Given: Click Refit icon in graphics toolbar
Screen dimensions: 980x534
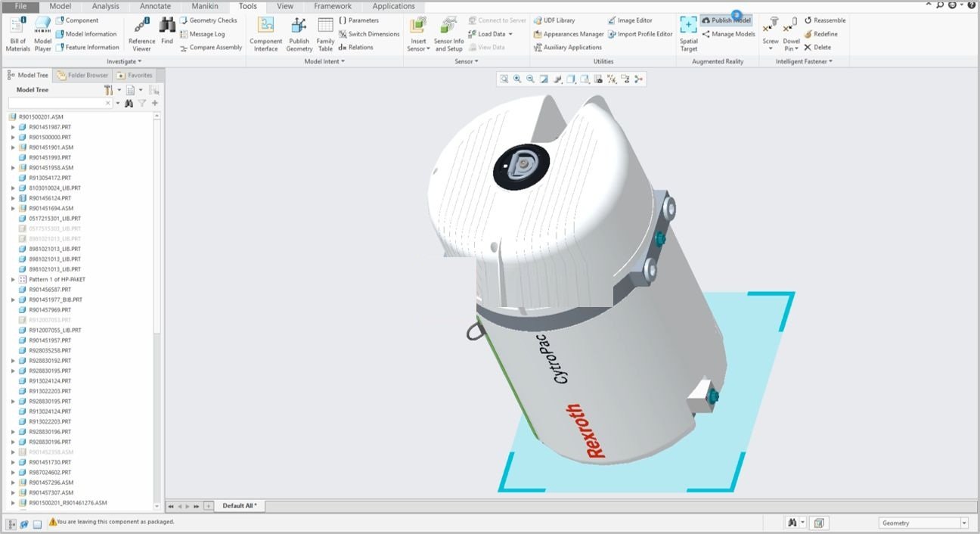Looking at the screenshot, I should [x=504, y=79].
